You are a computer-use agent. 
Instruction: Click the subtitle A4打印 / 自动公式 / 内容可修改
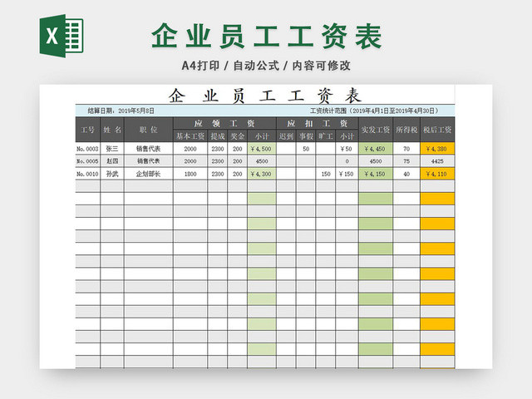266,66
